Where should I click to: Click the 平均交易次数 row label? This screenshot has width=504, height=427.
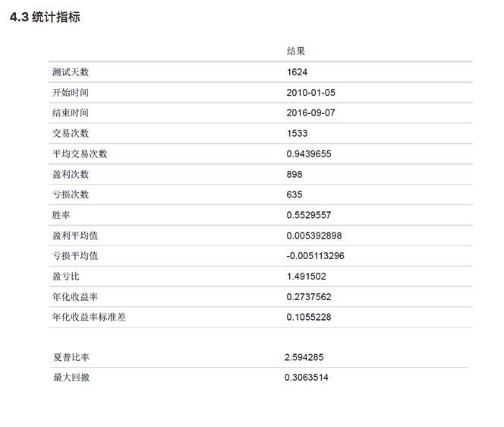point(80,153)
